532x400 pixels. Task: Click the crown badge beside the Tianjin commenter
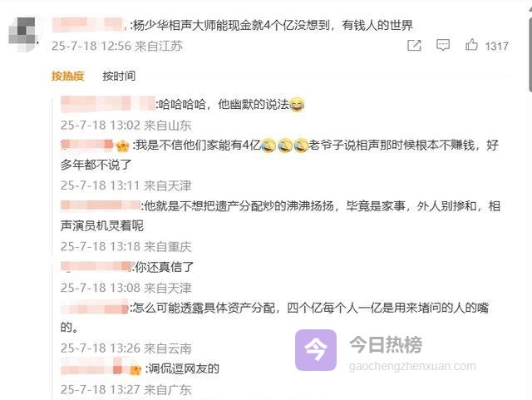click(x=122, y=146)
